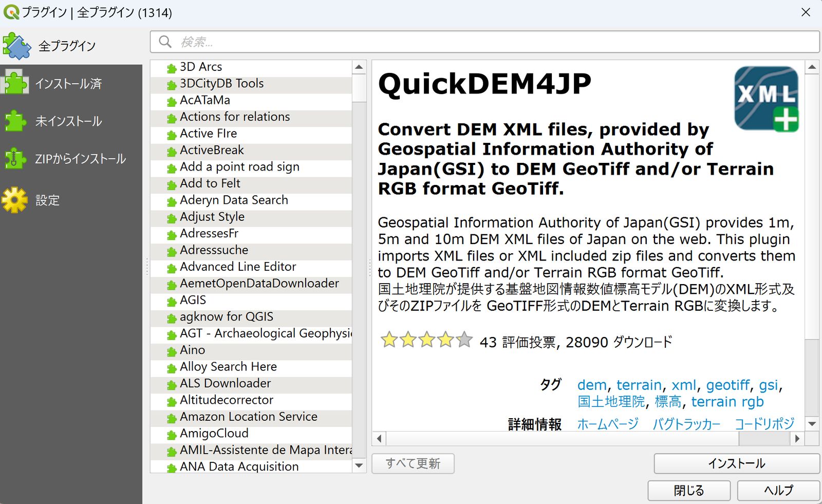The image size is (822, 504).
Task: Click the インストール button
Action: [736, 463]
